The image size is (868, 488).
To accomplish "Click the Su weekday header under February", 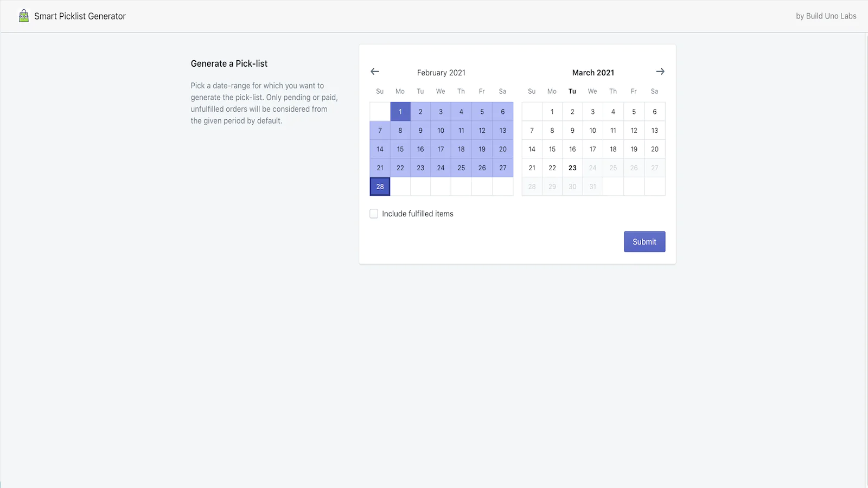I will point(379,91).
